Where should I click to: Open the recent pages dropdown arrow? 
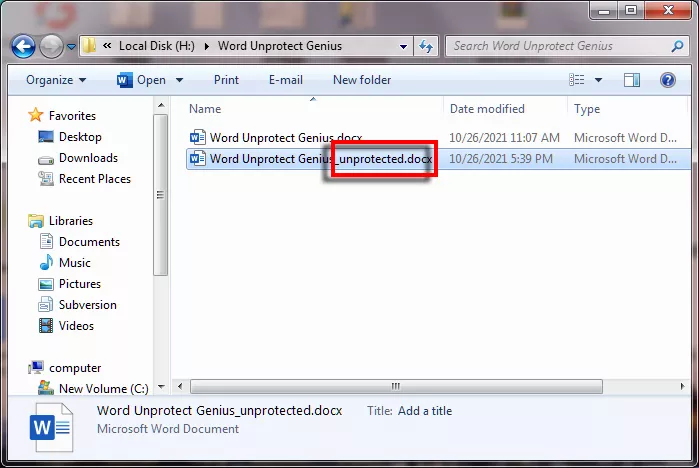[71, 46]
